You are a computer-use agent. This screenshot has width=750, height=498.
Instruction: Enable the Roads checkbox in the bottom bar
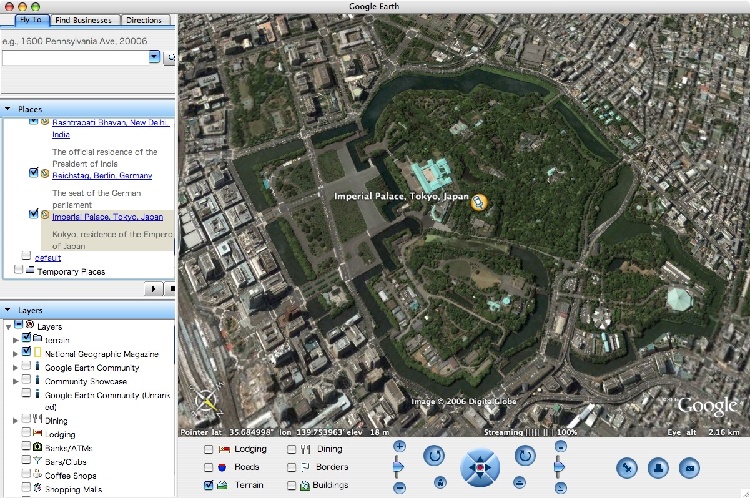click(x=209, y=467)
